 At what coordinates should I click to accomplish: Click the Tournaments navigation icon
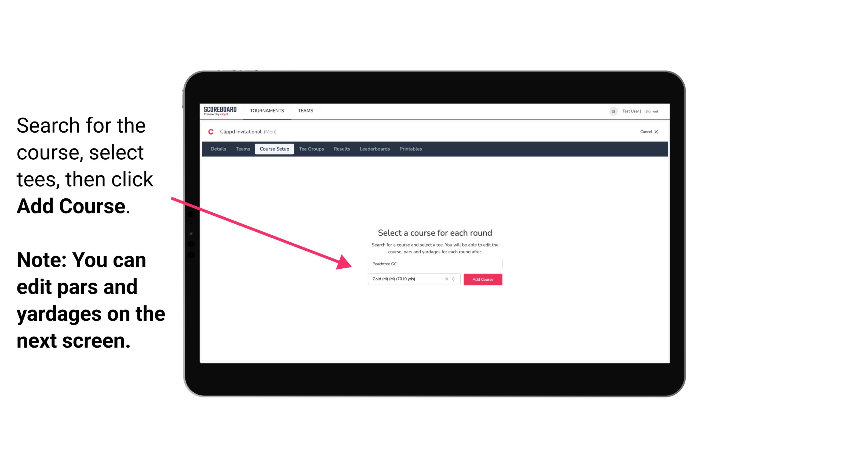pyautogui.click(x=267, y=110)
